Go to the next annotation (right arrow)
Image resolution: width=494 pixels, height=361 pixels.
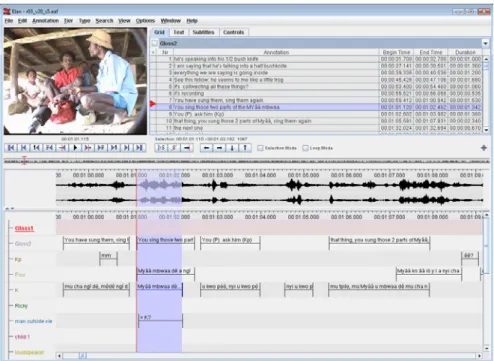[219, 148]
